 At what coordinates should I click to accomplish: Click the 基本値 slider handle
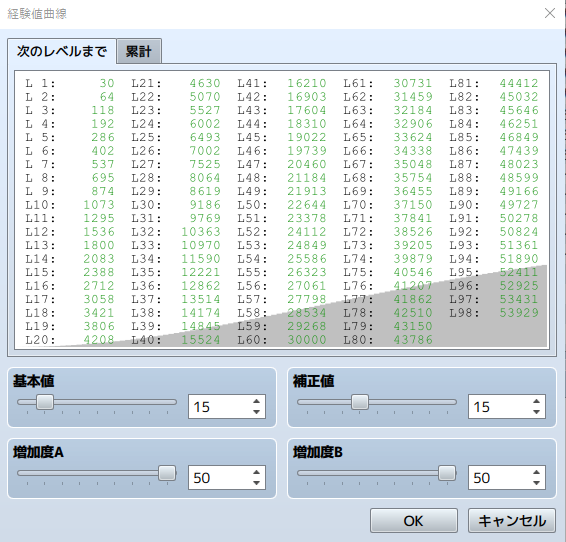[x=45, y=402]
